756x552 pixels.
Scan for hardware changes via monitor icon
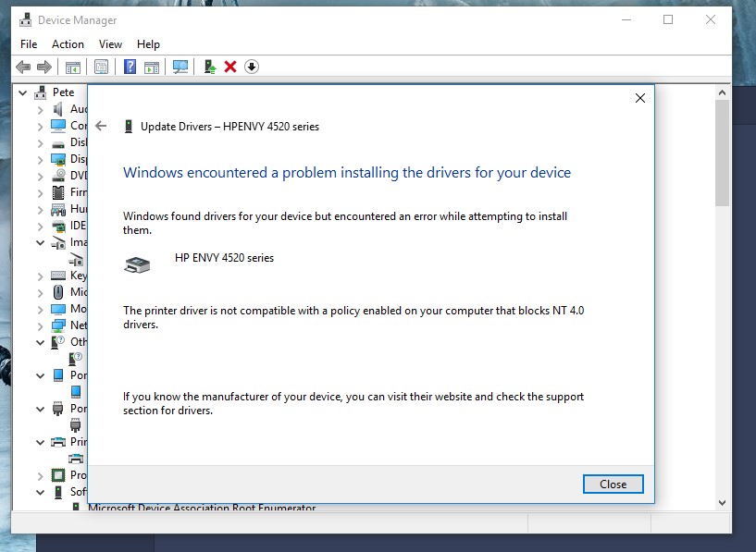(180, 67)
